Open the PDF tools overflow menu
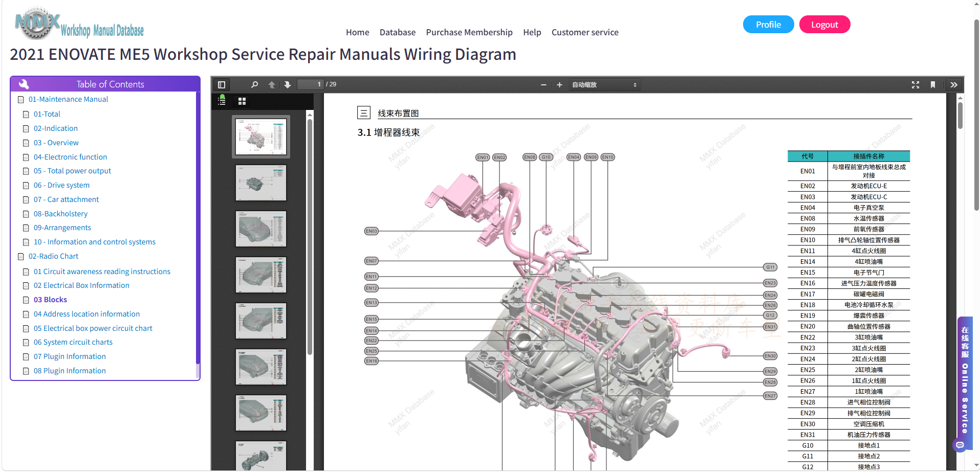 click(954, 85)
